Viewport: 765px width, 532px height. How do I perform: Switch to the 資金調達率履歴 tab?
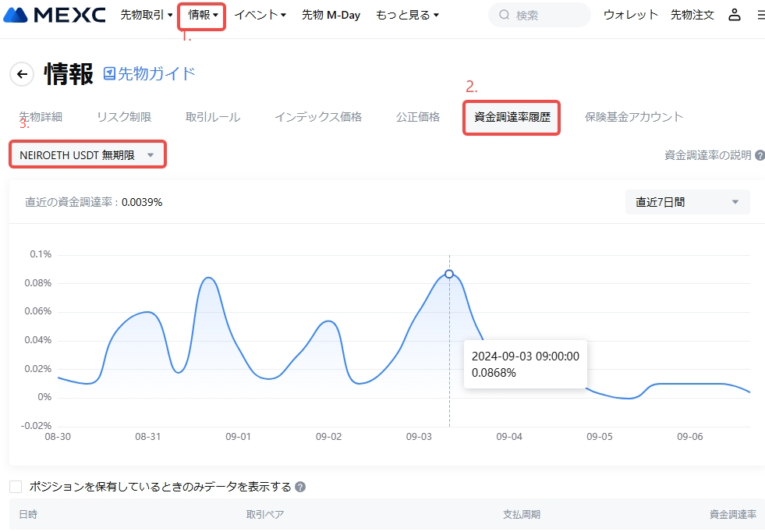point(512,117)
